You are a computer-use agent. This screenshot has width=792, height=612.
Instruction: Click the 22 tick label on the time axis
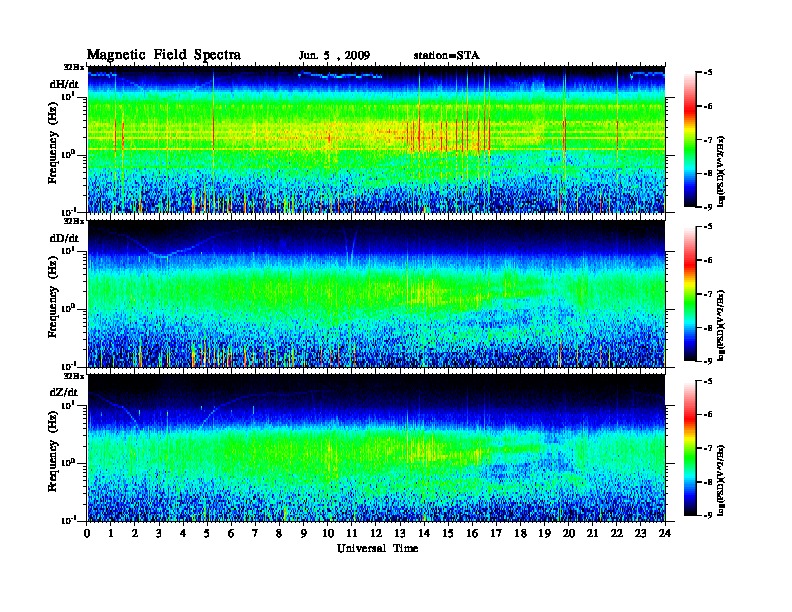(x=617, y=534)
